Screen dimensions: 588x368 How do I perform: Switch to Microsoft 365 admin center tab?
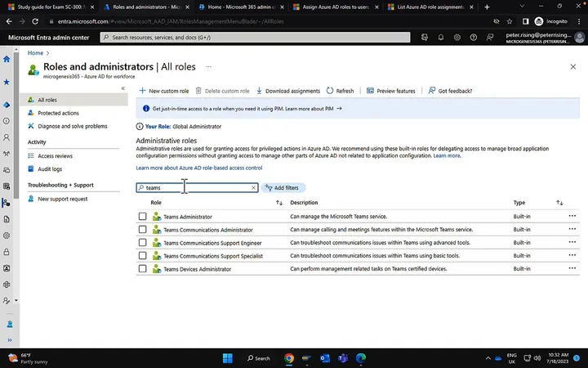242,7
